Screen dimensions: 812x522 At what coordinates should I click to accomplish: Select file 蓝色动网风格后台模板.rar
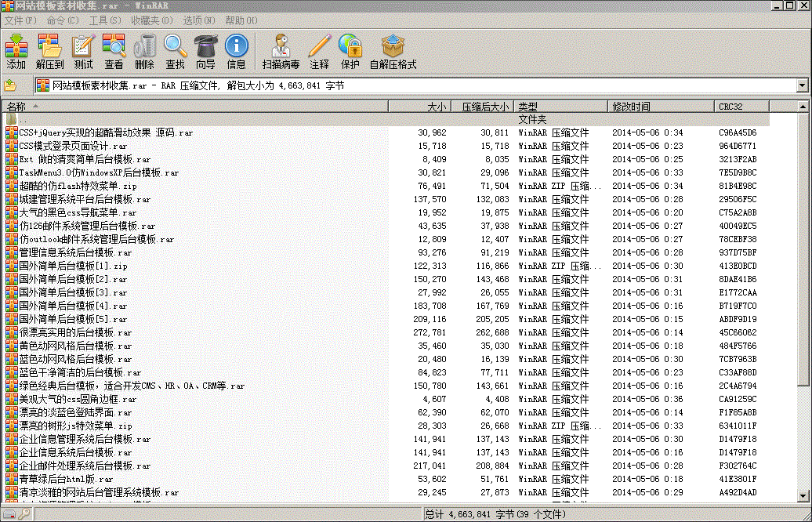[x=75, y=360]
